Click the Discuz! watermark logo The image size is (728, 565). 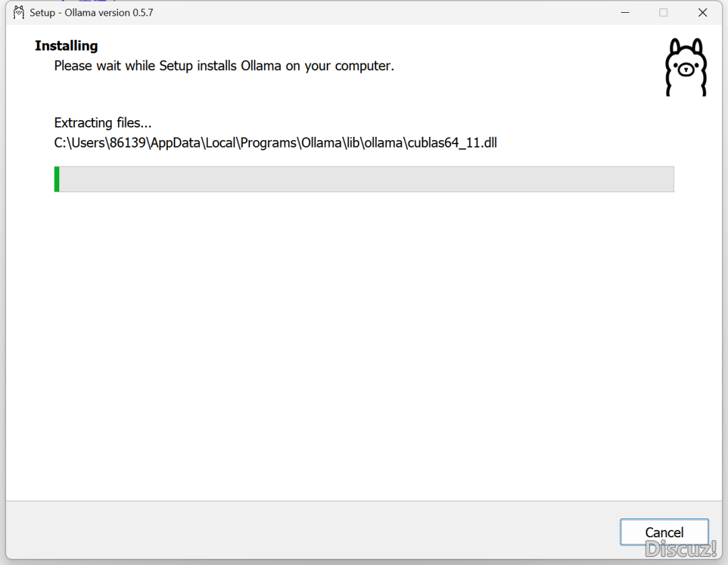(x=681, y=549)
